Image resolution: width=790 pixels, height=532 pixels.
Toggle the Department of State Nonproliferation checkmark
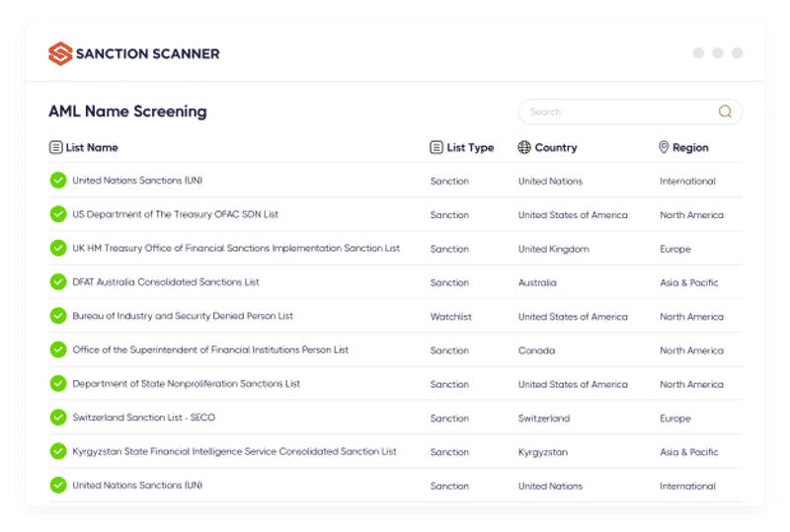pyautogui.click(x=58, y=383)
